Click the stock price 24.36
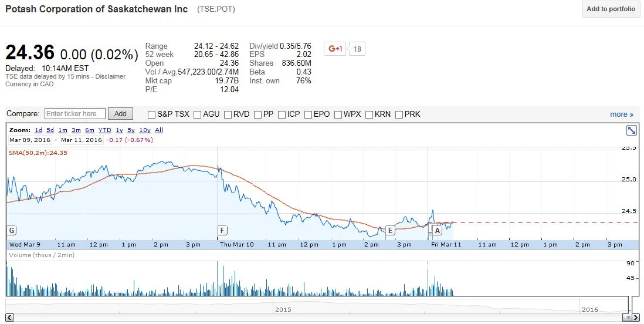 coord(30,53)
